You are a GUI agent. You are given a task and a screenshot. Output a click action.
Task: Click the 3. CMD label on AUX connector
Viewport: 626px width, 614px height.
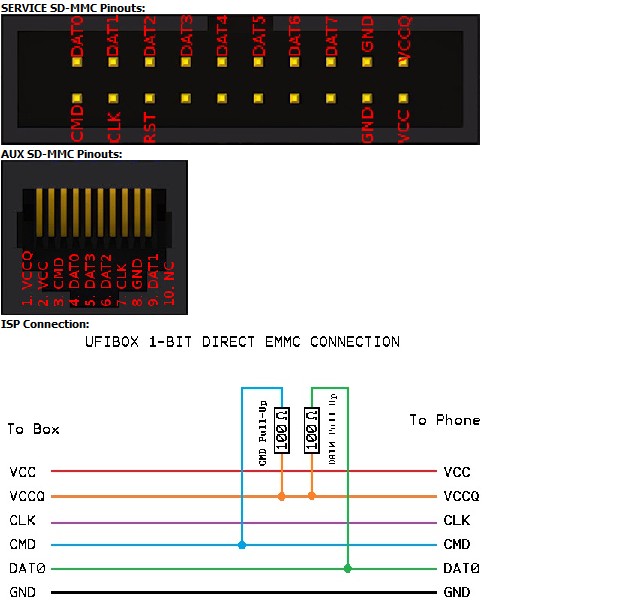pos(59,282)
